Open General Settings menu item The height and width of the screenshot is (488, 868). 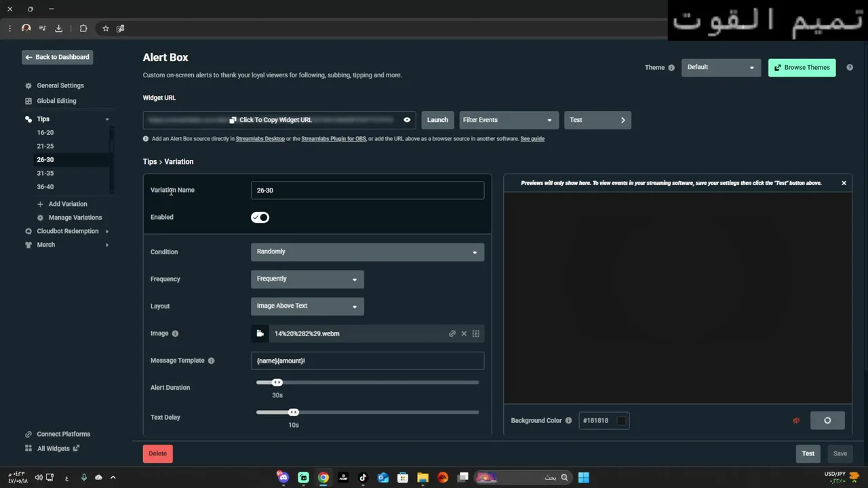pos(60,86)
